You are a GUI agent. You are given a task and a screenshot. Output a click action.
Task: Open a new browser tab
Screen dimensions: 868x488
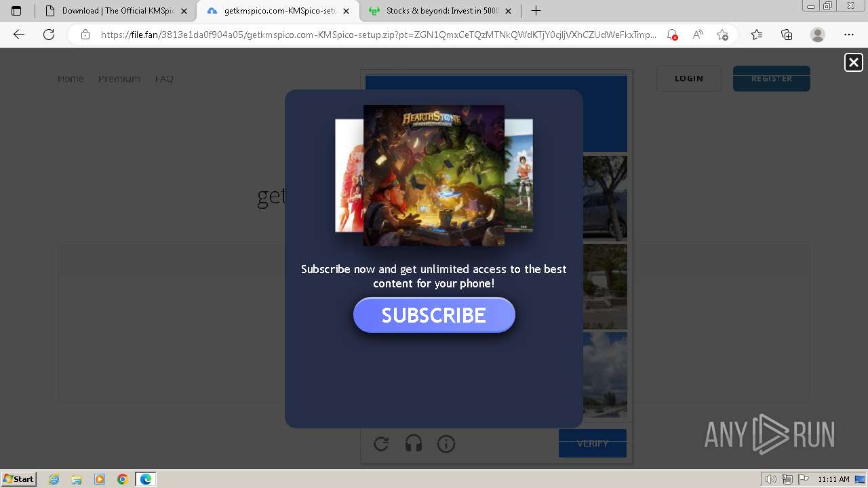point(536,11)
